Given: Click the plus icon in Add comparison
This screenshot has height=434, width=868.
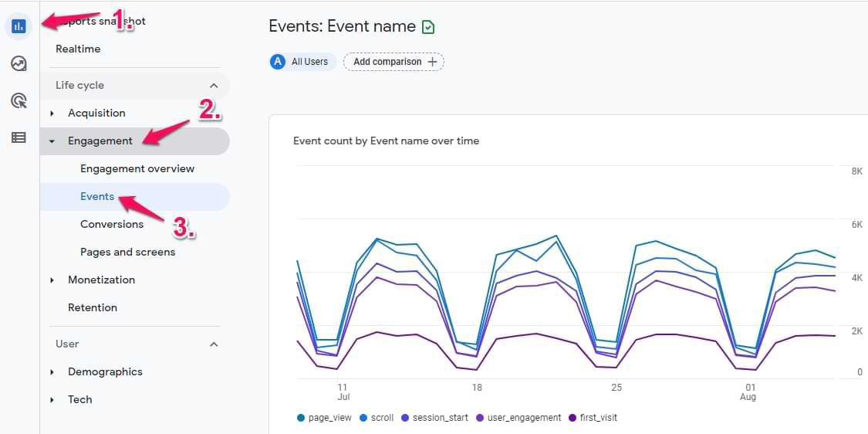Looking at the screenshot, I should (432, 62).
